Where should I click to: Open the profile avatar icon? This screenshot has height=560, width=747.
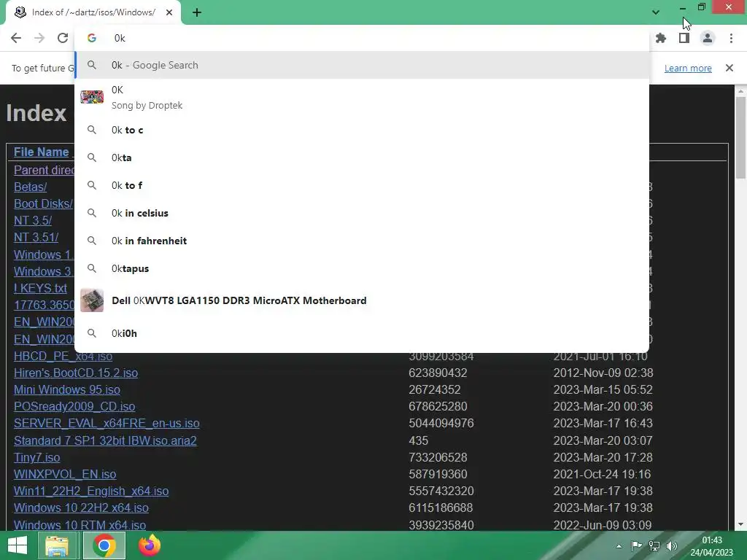(708, 38)
